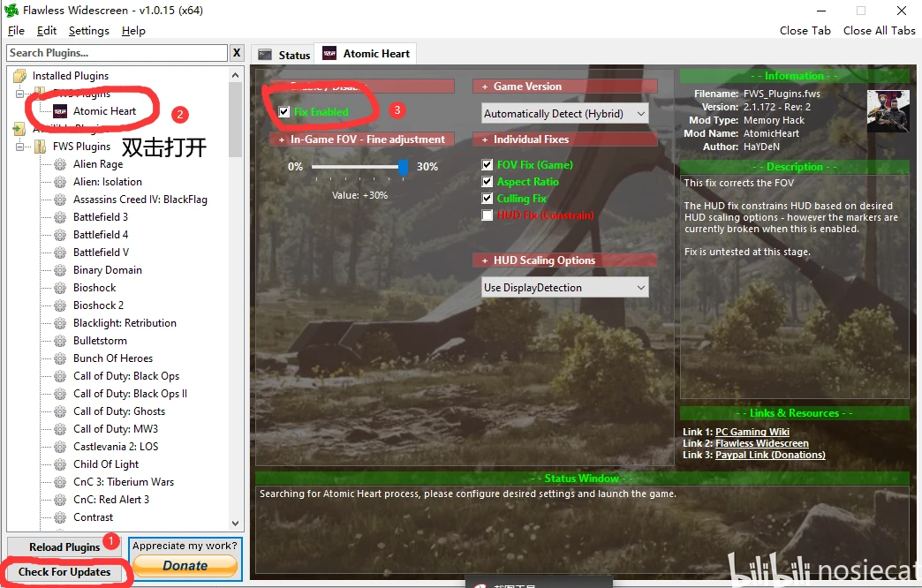Click the Close All Tabs button
922x588 pixels.
pos(879,31)
